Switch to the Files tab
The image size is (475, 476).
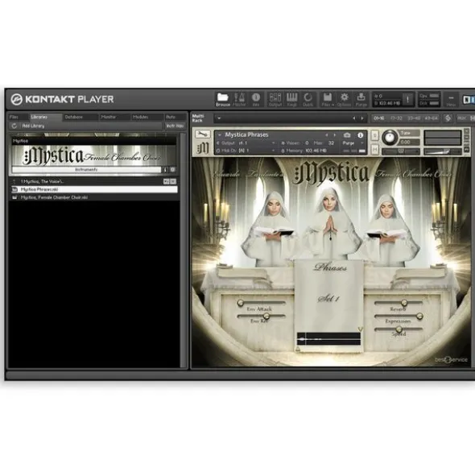tap(19, 117)
